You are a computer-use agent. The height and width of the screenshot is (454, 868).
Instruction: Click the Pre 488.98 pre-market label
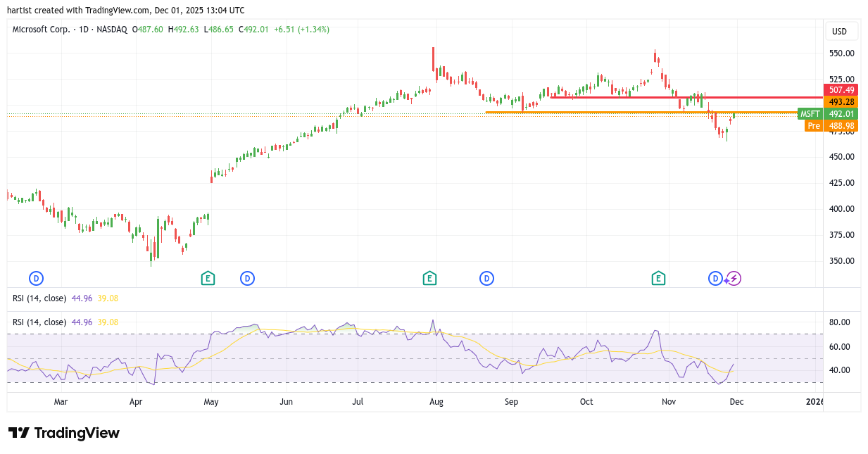click(x=831, y=125)
